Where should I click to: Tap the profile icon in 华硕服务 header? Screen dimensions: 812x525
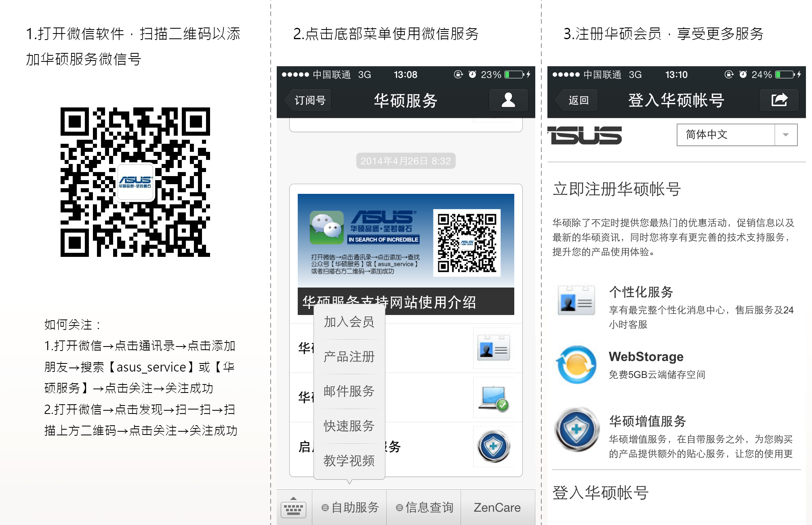pyautogui.click(x=508, y=100)
